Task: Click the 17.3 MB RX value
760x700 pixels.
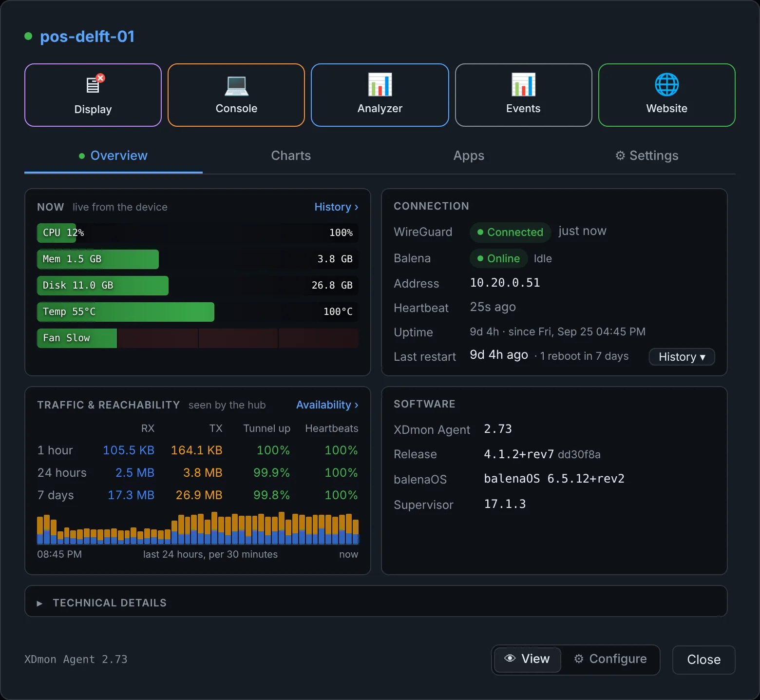Action: 131,495
